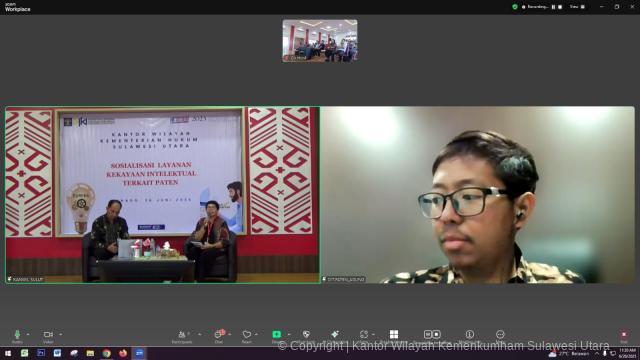This screenshot has height=360, width=640.
Task: Open audio options caret beside microphone
Action: 28,335
